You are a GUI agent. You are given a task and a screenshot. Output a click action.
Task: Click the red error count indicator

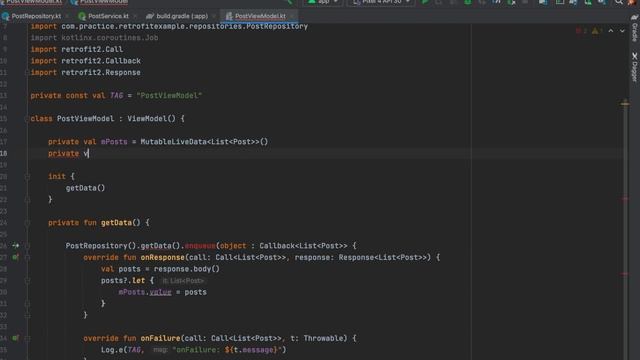coord(581,31)
